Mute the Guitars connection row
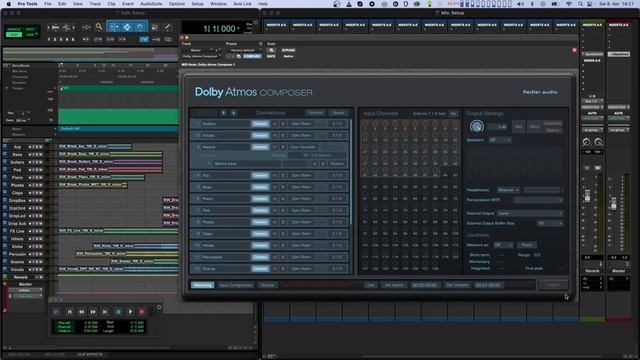 pyautogui.click(x=275, y=124)
